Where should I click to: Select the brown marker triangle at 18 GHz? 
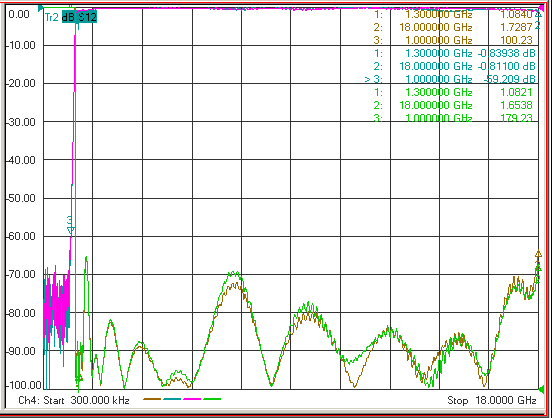538,254
